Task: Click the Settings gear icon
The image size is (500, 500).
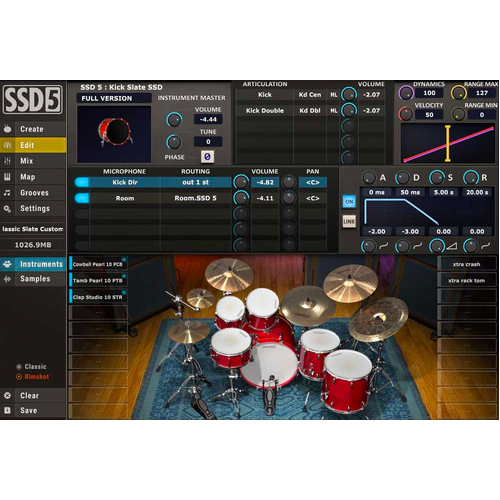Action: (x=7, y=209)
